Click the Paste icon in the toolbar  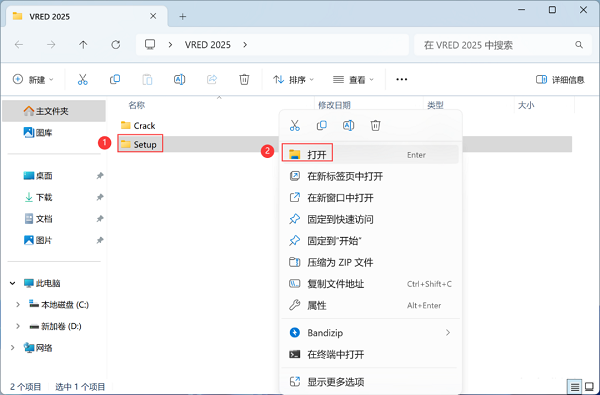147,79
